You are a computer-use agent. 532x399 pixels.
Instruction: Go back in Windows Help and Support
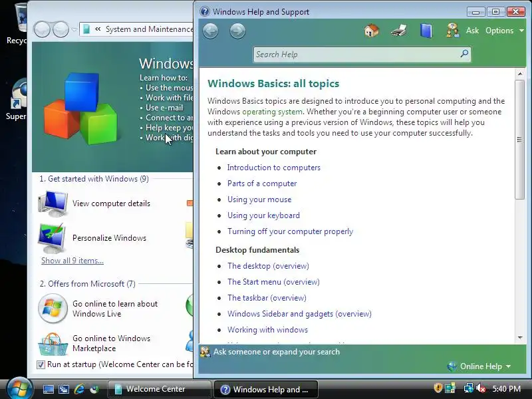[211, 31]
